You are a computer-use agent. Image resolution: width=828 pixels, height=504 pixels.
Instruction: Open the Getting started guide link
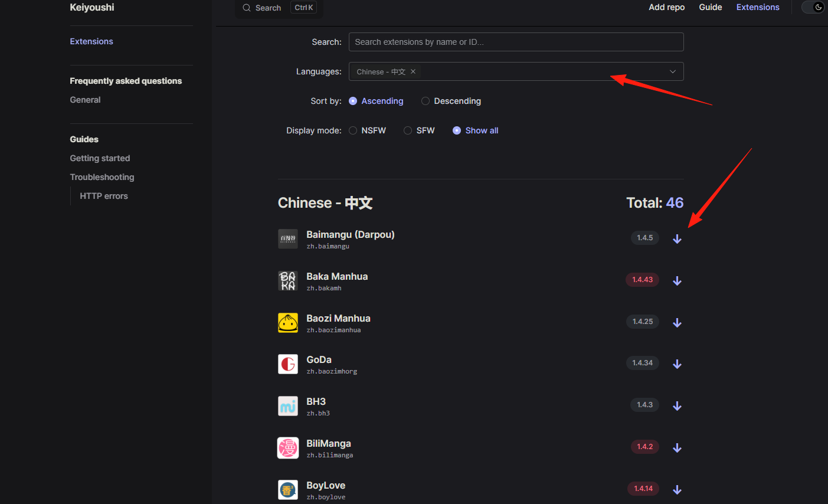pos(100,158)
